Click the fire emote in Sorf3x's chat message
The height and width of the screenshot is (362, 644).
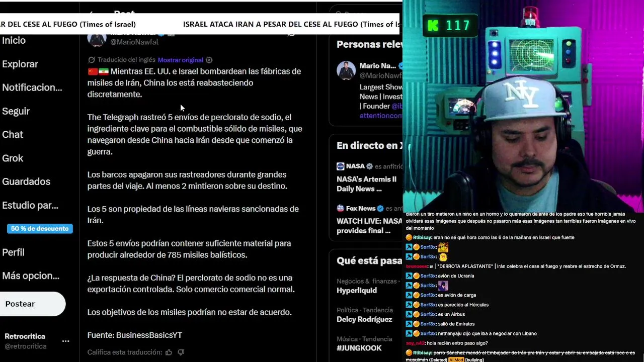tap(443, 247)
